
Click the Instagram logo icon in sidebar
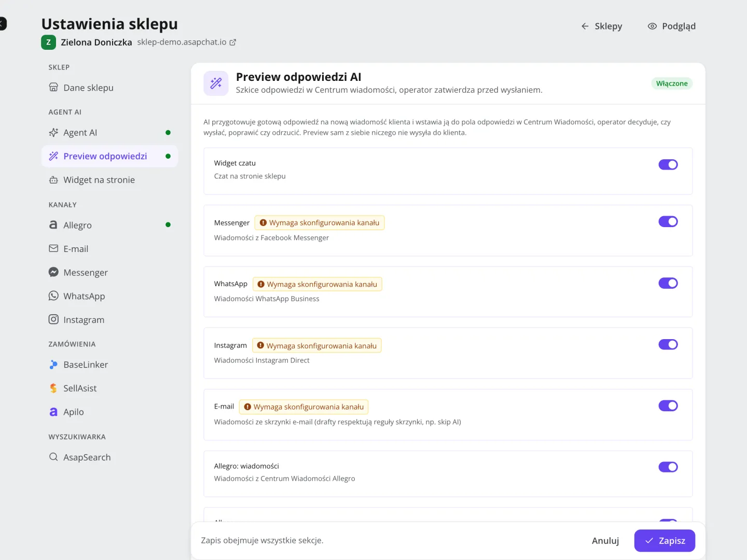point(53,319)
